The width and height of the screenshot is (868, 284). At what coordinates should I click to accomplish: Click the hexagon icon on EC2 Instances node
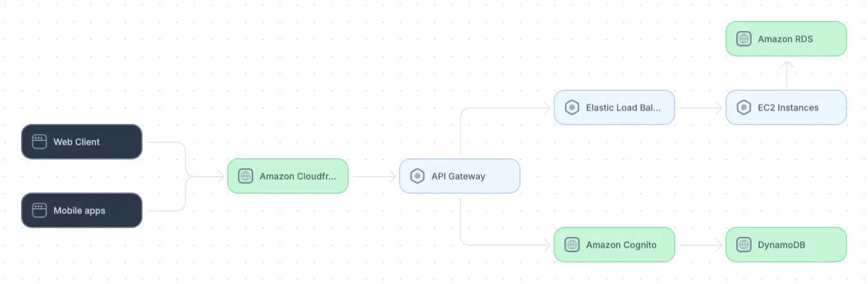(744, 107)
